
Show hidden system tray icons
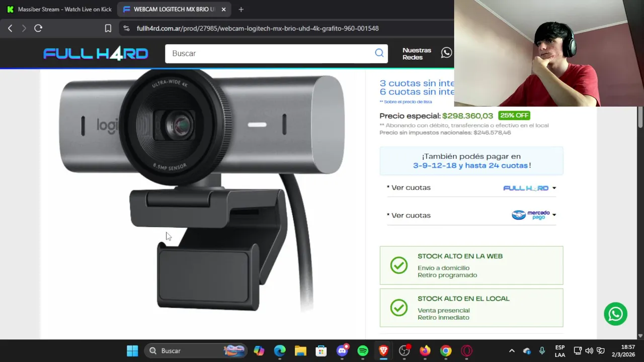coord(512,351)
